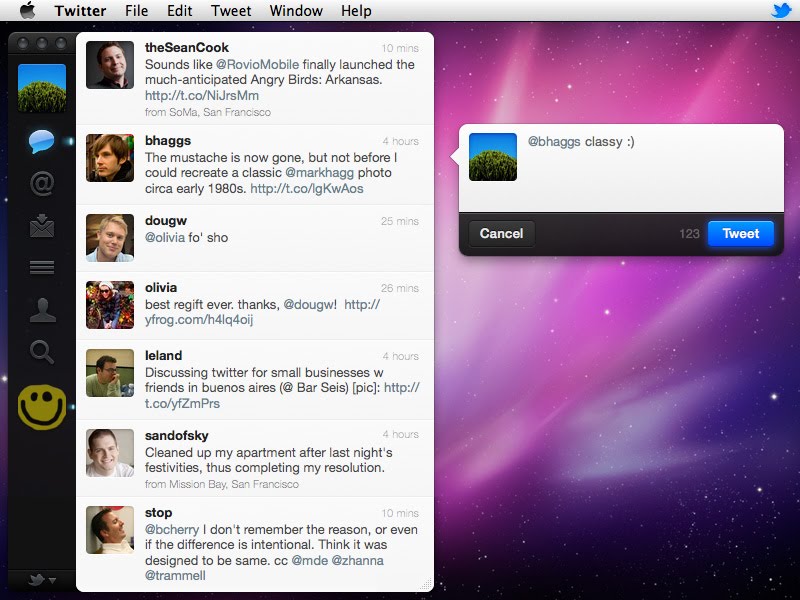Viewport: 800px width, 600px height.
Task: Open the @RovioMobile mention link
Action: pos(257,65)
